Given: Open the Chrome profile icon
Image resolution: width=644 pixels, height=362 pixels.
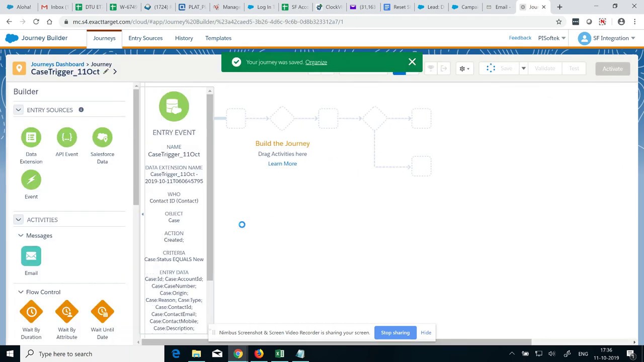Looking at the screenshot, I should click(x=621, y=22).
